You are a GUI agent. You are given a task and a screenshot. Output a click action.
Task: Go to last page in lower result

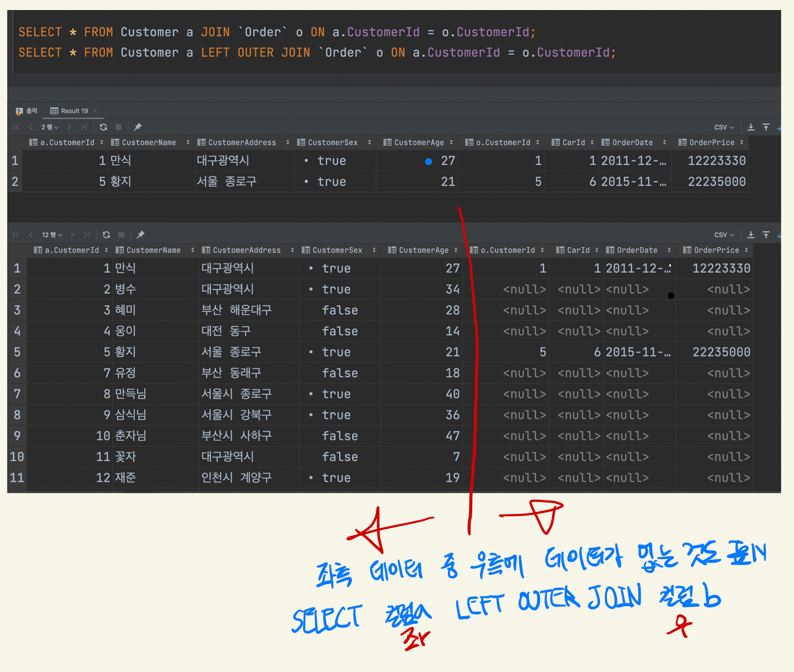[x=86, y=235]
